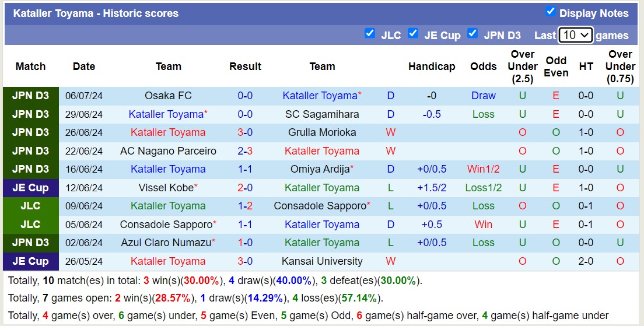Uncheck the JLC league filter checkbox
The image size is (644, 326).
[x=369, y=33]
